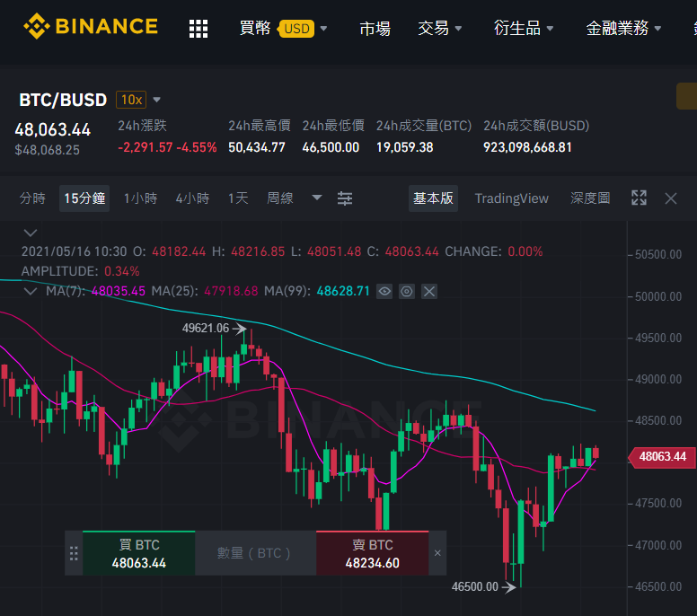The height and width of the screenshot is (616, 697).
Task: Open MA indicator settings target icon
Action: tap(407, 292)
